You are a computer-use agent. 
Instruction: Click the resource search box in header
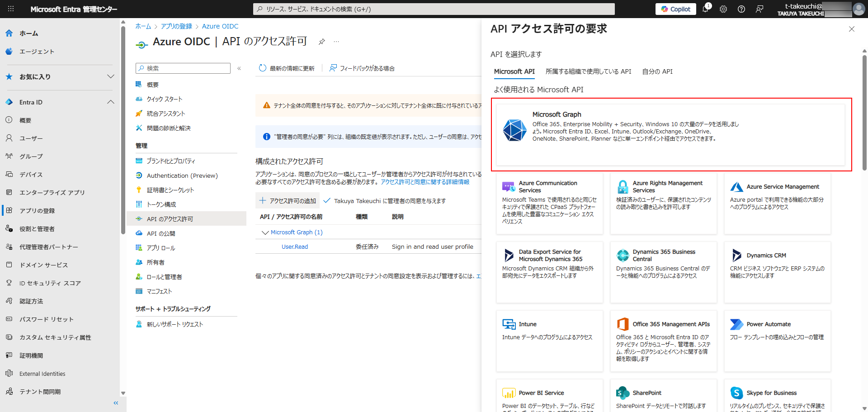coord(434,9)
